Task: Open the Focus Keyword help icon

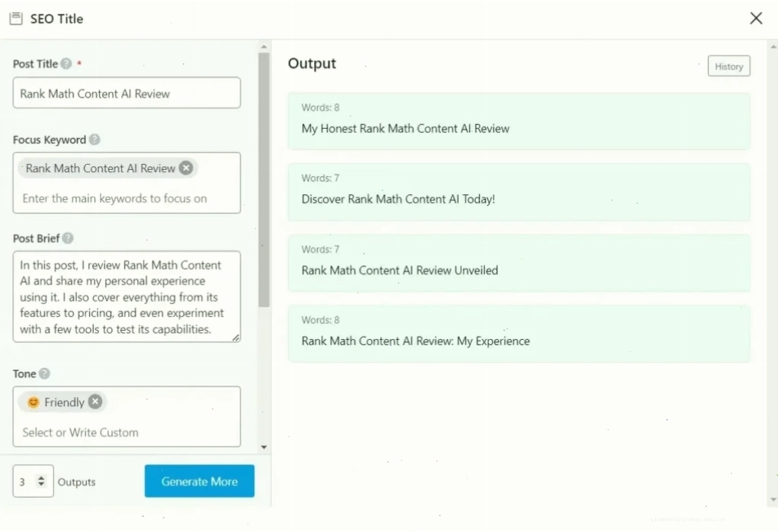Action: pos(94,139)
